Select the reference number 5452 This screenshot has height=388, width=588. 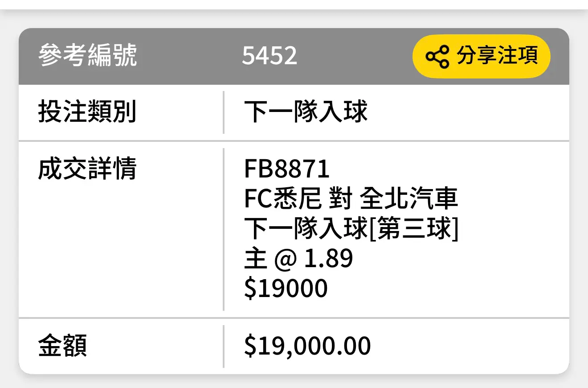click(x=269, y=56)
